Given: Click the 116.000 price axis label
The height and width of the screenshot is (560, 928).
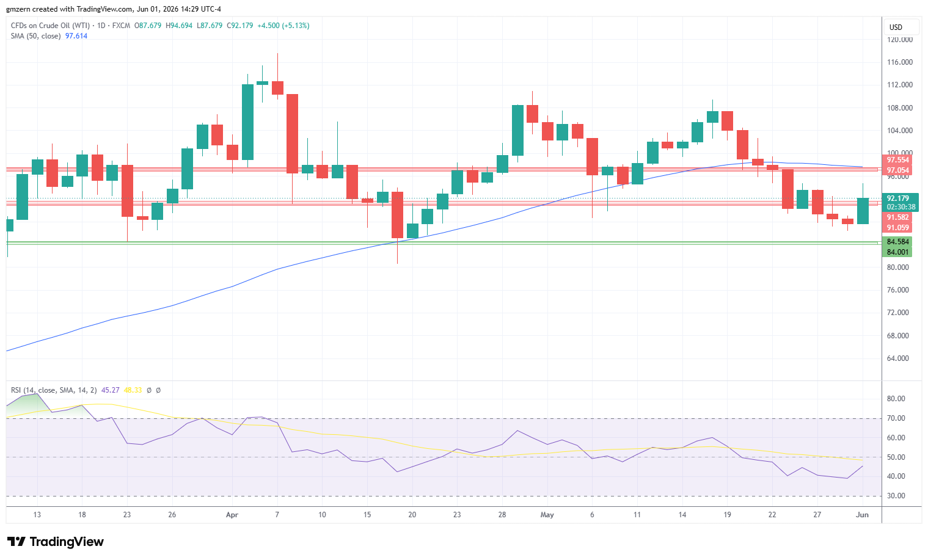Looking at the screenshot, I should pos(900,62).
